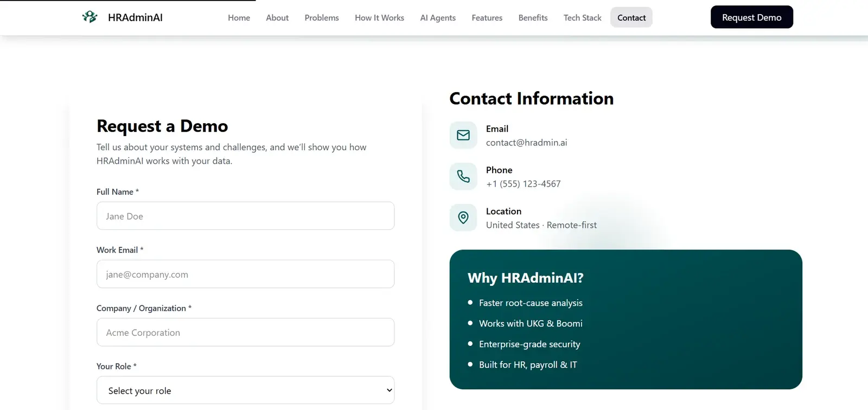Click Enterprise-grade security bullet
This screenshot has width=868, height=410.
point(529,344)
